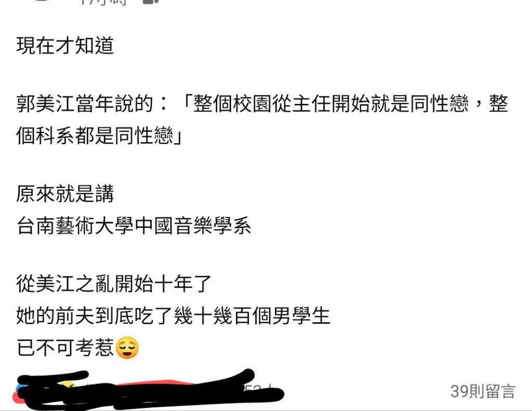Select the name 郭美江 in the post
The image size is (532, 411).
point(46,104)
